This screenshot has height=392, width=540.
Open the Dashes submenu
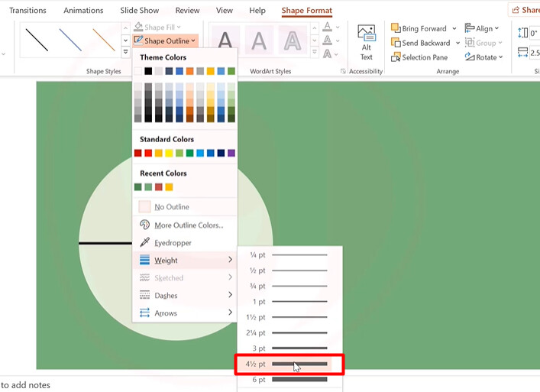[185, 295]
